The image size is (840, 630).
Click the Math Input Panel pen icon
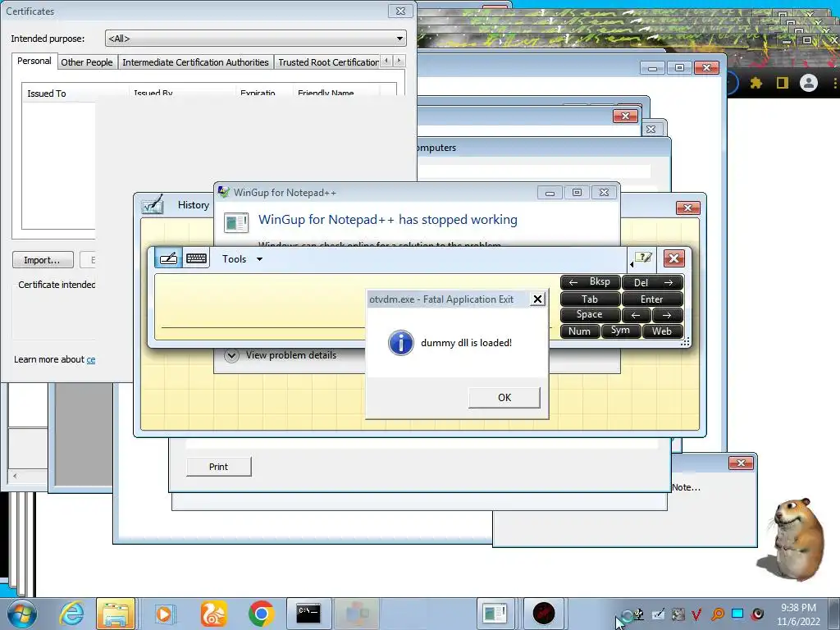tap(153, 204)
